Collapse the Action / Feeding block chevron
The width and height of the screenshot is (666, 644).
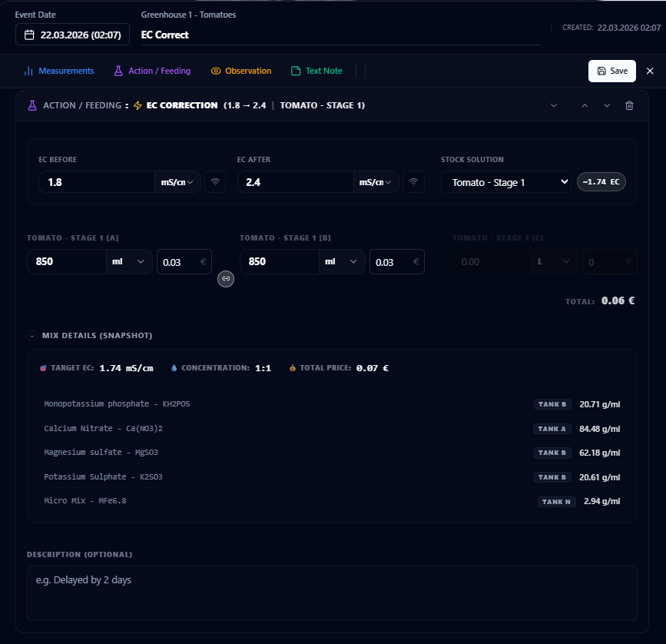(x=554, y=105)
